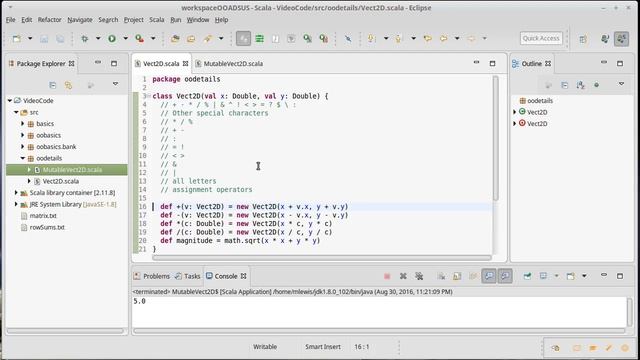Select Vect2D.scala in Package Explorer tree
Screen dimensions: 640x360
click(61, 181)
